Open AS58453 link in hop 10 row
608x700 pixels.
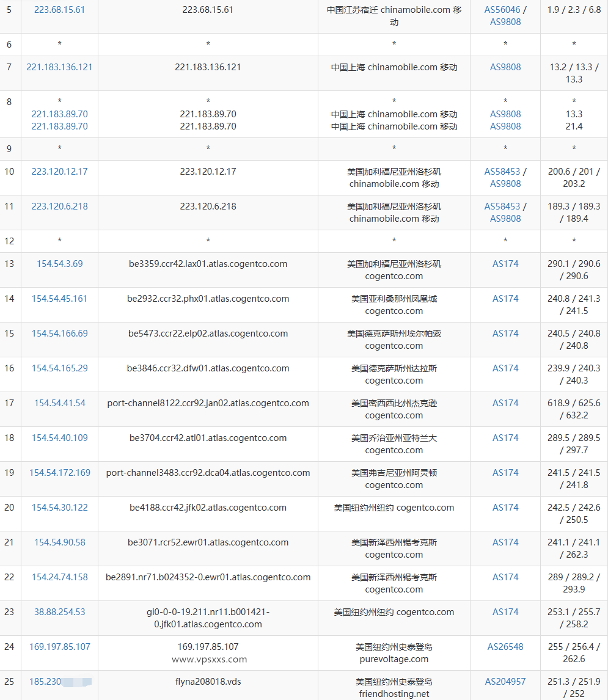click(x=502, y=172)
